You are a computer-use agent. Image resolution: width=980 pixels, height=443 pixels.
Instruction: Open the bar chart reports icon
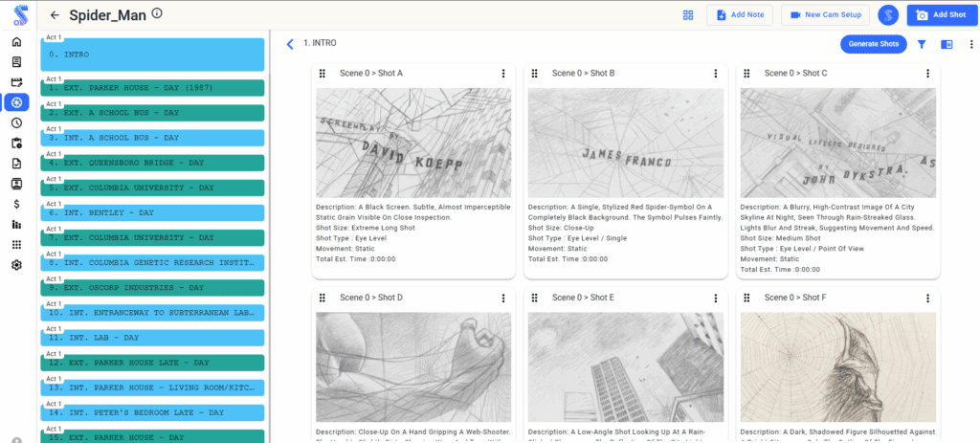[17, 224]
